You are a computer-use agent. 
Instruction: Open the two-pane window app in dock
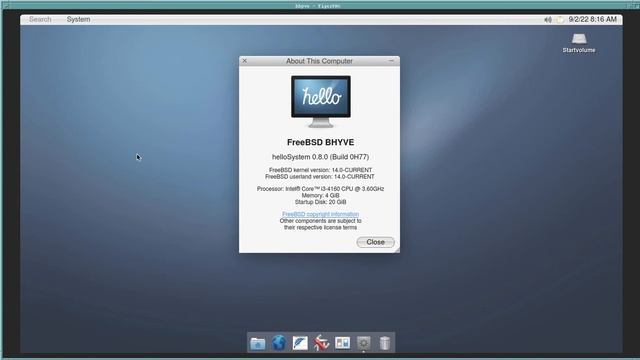pyautogui.click(x=342, y=343)
